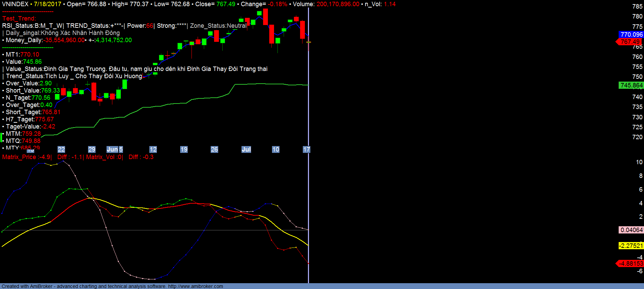
Task: Click date marker 26 on the time axis
Action: point(214,149)
